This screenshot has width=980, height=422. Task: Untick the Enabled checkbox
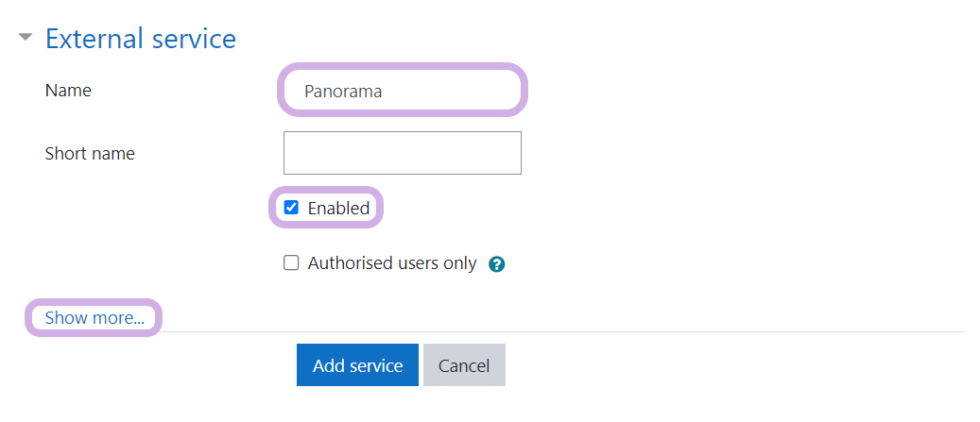[292, 208]
